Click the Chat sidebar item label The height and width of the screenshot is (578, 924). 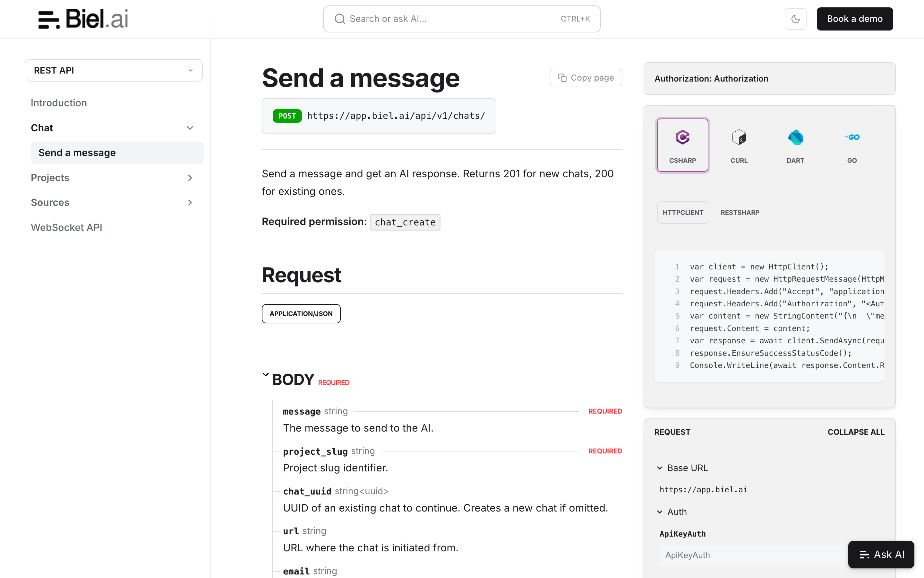pos(42,128)
